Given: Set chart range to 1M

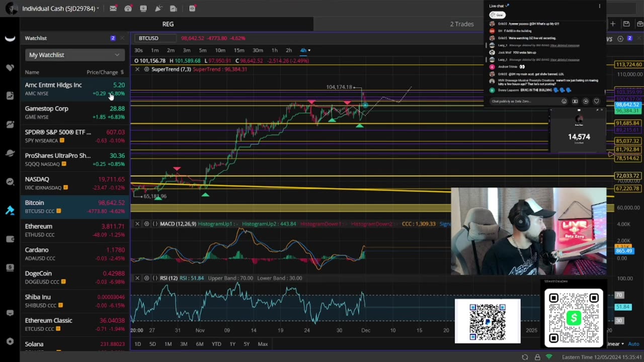Looking at the screenshot, I should pos(168,344).
